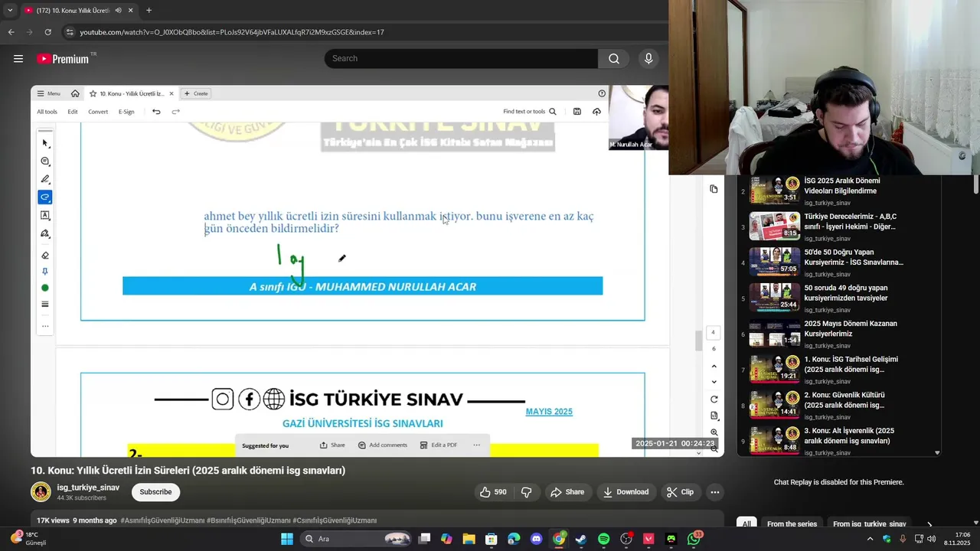Open All tools in Acrobat
The width and height of the screenshot is (980, 551).
point(47,112)
